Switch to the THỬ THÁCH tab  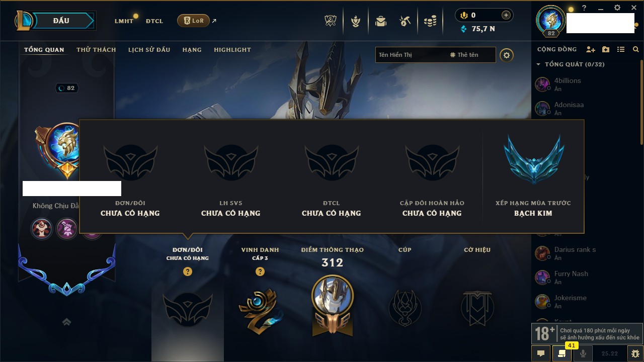[x=96, y=50]
